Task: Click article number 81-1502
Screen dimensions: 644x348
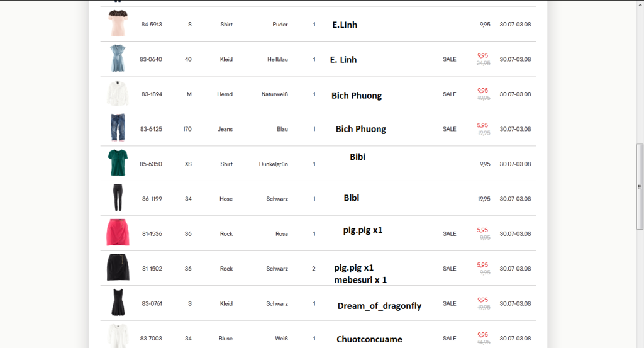Action: (x=152, y=269)
